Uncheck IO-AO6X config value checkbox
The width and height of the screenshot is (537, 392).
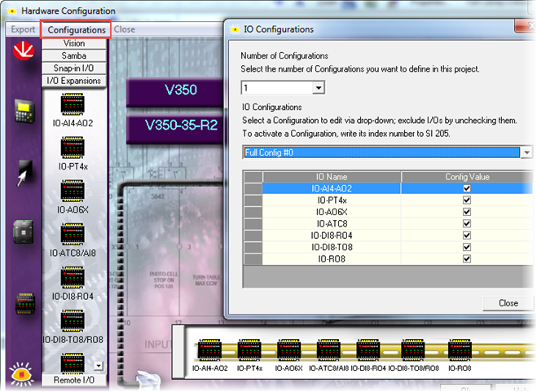click(x=466, y=212)
